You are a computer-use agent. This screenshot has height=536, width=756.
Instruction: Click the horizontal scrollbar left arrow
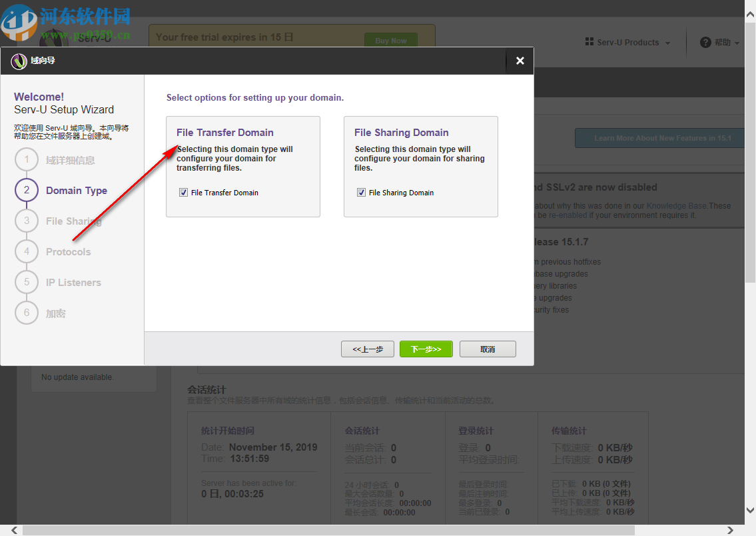(x=15, y=530)
